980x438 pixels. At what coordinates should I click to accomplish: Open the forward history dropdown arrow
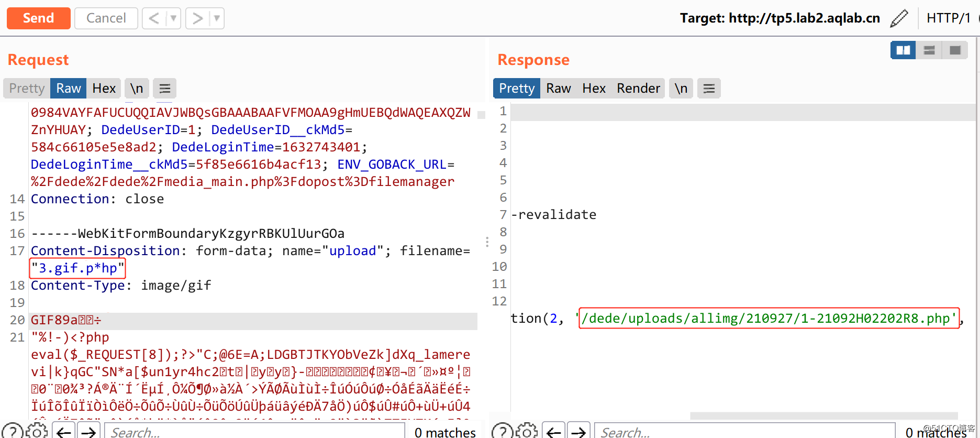coord(217,18)
